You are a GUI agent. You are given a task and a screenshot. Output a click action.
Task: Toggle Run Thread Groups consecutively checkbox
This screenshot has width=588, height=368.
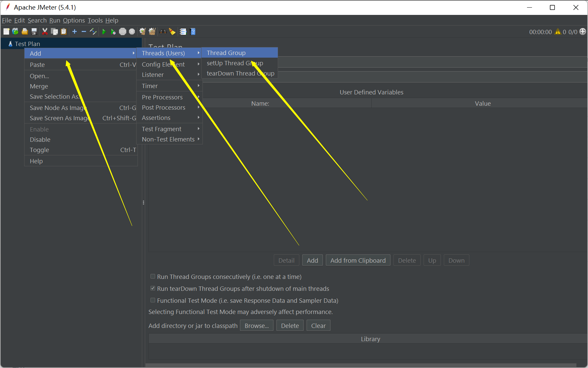(x=153, y=276)
